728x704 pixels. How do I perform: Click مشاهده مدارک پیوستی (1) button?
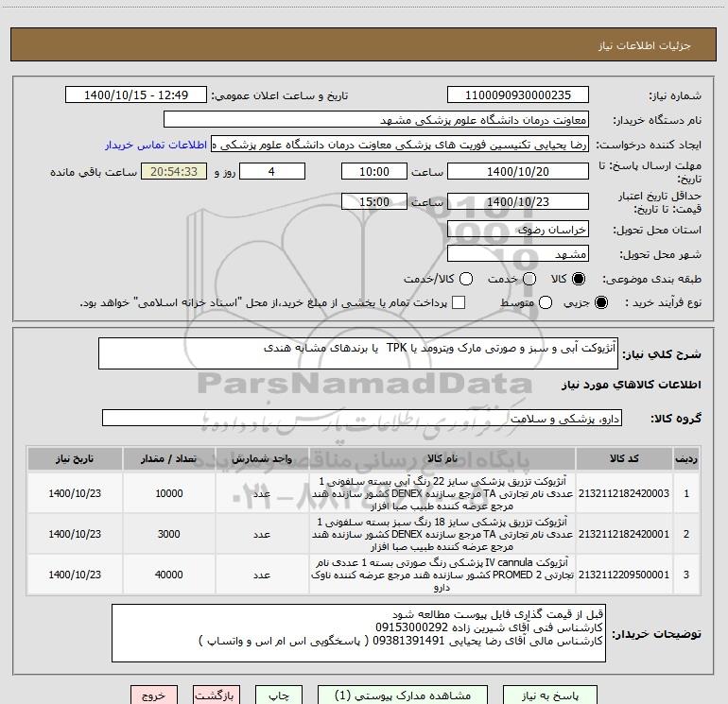pos(403,695)
